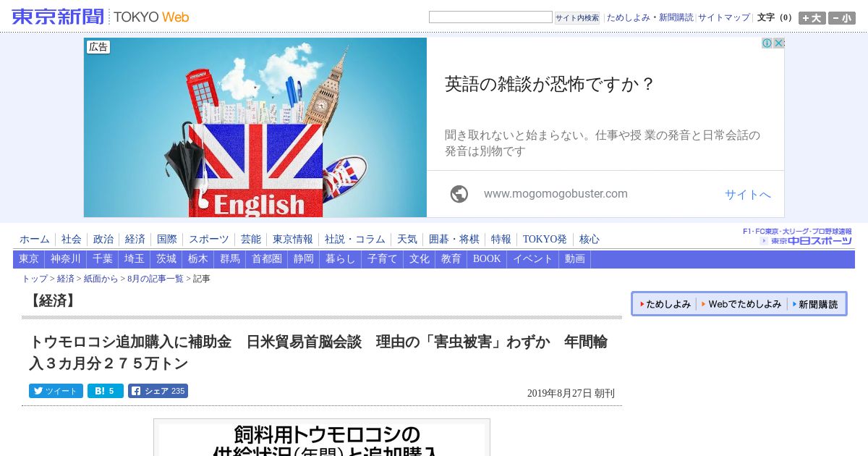Select the 首都圏 tab
This screenshot has height=456, width=868.
267,259
